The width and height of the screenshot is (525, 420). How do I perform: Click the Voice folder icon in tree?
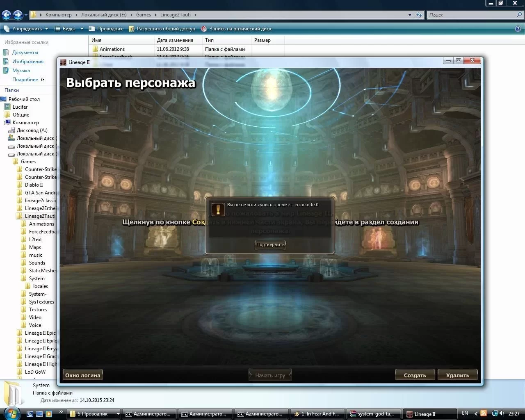click(x=24, y=325)
